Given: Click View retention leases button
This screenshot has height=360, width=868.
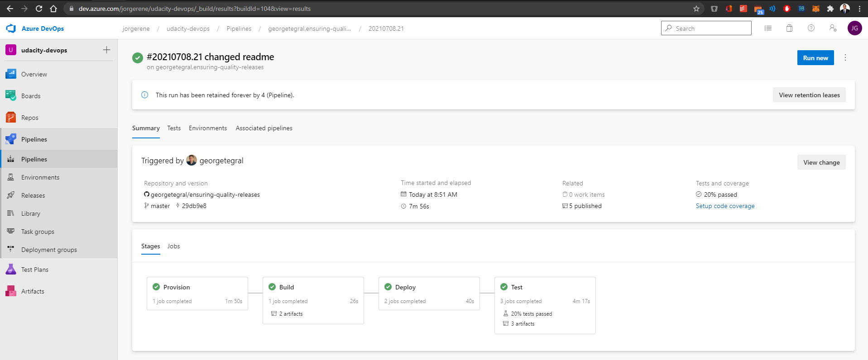Looking at the screenshot, I should [809, 95].
